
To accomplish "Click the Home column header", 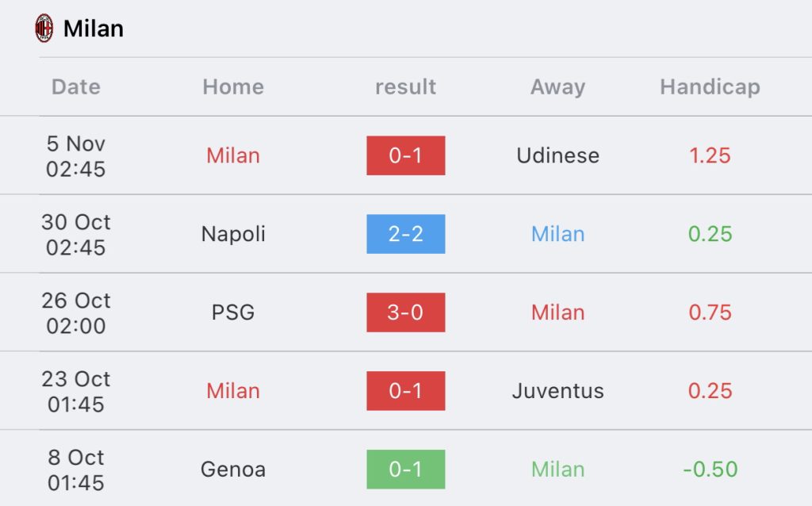I will coord(233,86).
